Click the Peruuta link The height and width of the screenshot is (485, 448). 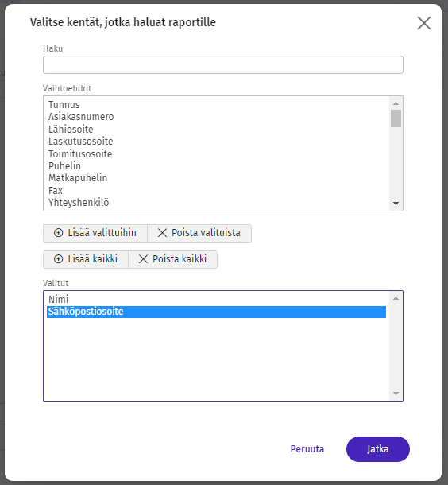[307, 449]
